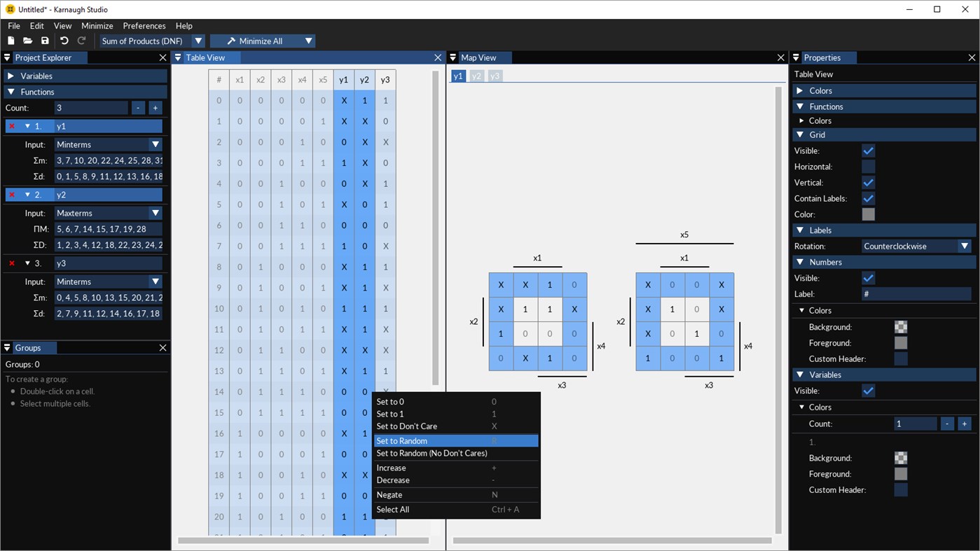This screenshot has height=551, width=980.
Task: Delete function y3 via its red X
Action: pos(11,263)
